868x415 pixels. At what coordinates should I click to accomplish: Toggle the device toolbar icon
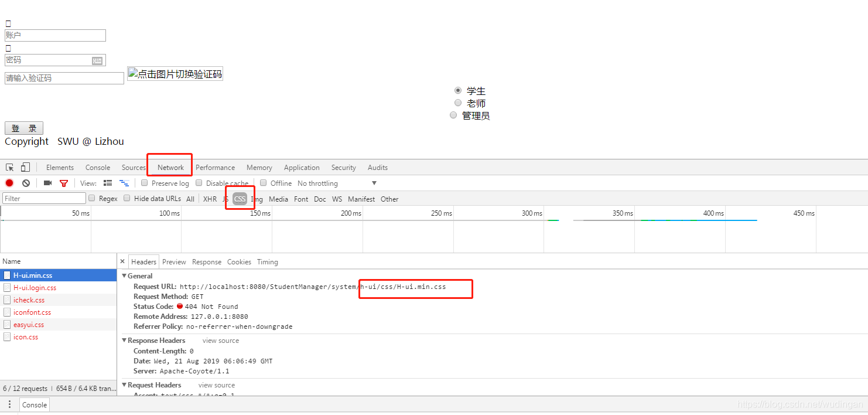(25, 168)
